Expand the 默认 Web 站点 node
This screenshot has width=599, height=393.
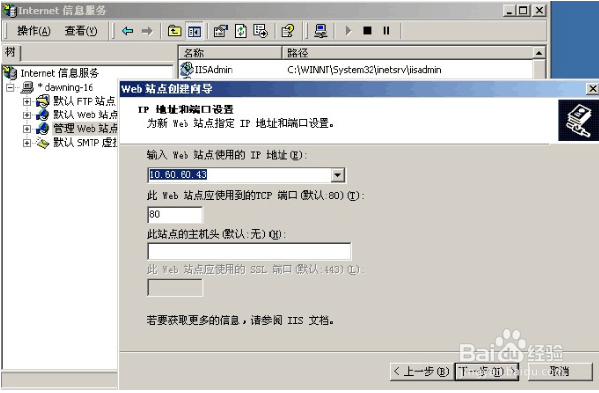26,115
